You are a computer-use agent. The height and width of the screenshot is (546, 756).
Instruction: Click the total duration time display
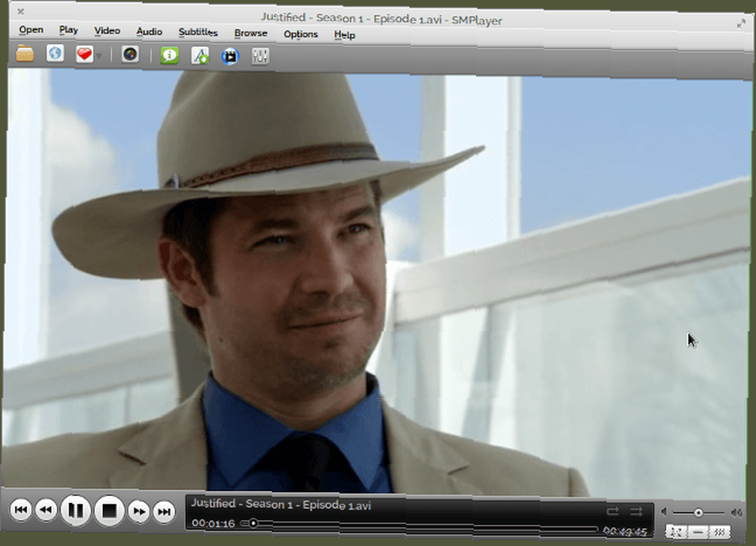pyautogui.click(x=625, y=532)
